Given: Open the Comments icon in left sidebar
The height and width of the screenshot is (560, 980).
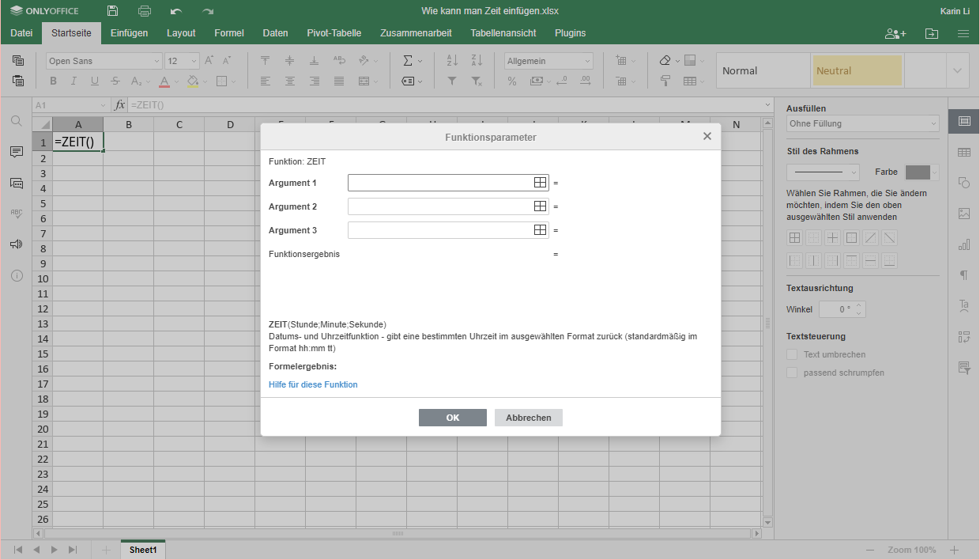Looking at the screenshot, I should tap(17, 152).
